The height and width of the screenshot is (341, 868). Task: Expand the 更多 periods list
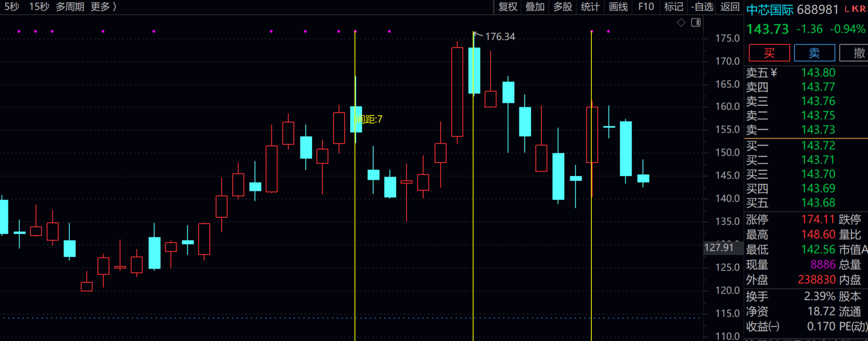[104, 7]
